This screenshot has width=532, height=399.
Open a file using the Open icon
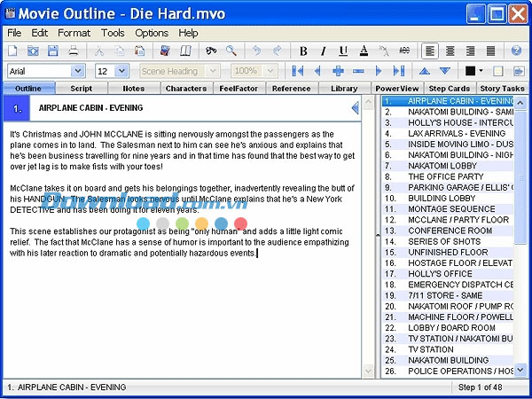pos(33,51)
